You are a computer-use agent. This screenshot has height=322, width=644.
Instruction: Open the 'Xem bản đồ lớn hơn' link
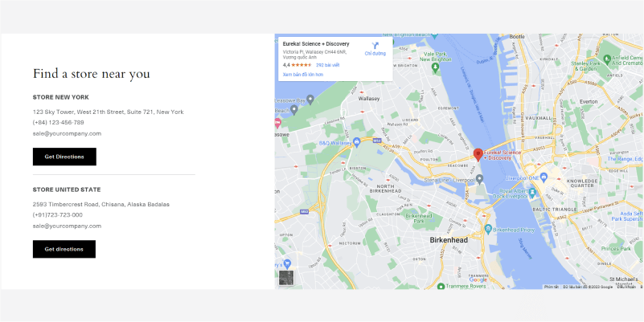point(303,74)
